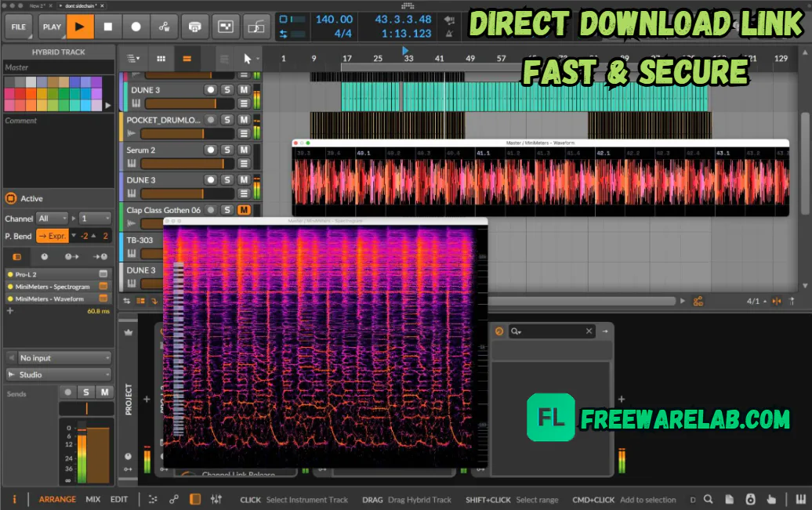The image size is (812, 510).
Task: Show the arranger timeline view icon
Action: (187, 59)
